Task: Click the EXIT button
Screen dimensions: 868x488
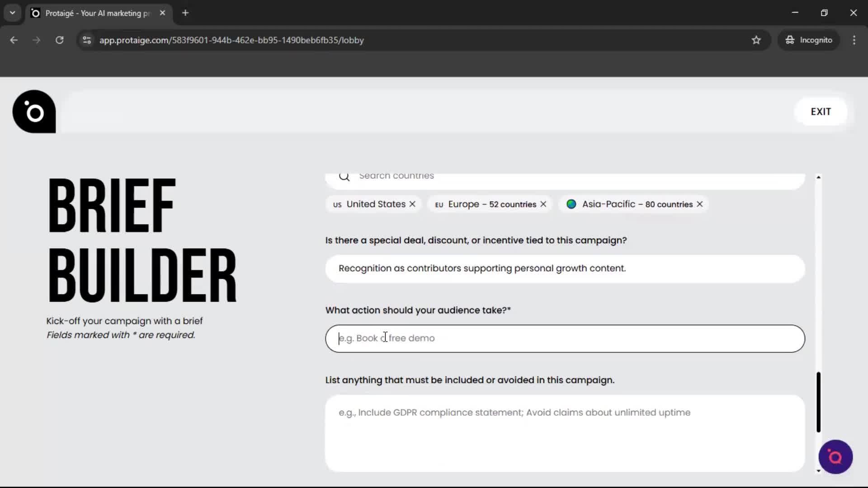Action: point(821,111)
